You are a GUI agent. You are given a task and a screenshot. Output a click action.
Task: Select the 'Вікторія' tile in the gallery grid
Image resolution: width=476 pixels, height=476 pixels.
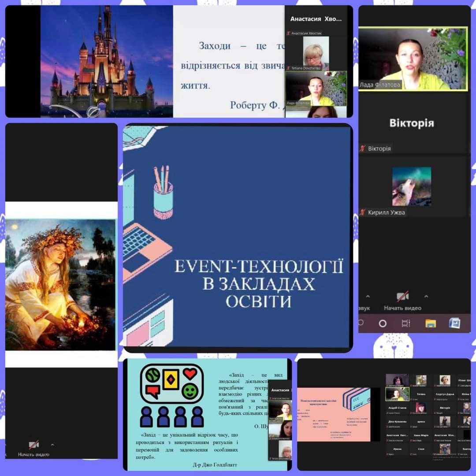tap(445, 408)
